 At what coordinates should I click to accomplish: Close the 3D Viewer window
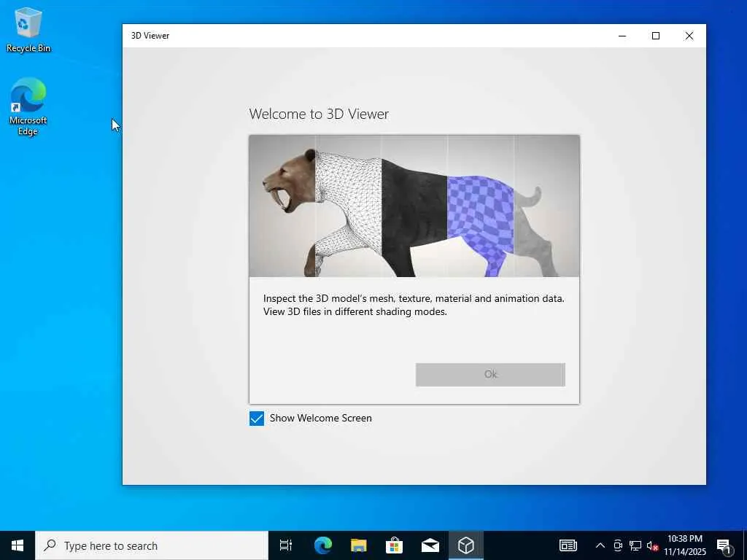click(x=689, y=36)
